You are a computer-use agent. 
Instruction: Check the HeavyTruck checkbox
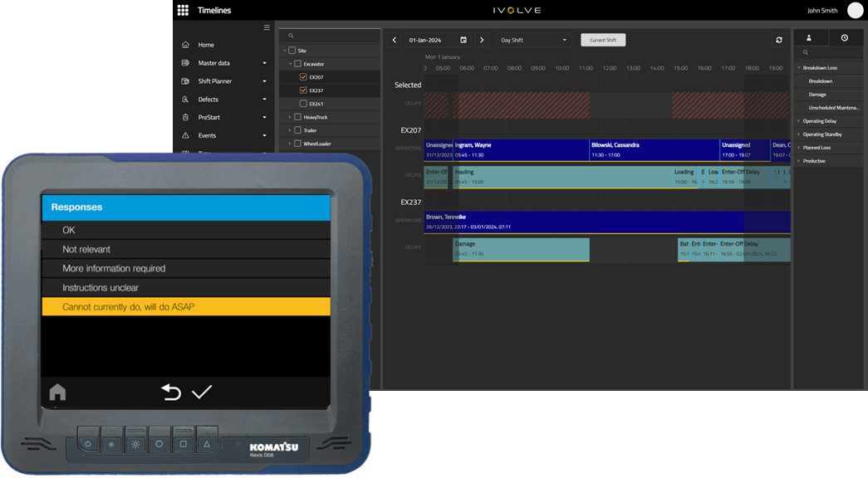coord(298,117)
